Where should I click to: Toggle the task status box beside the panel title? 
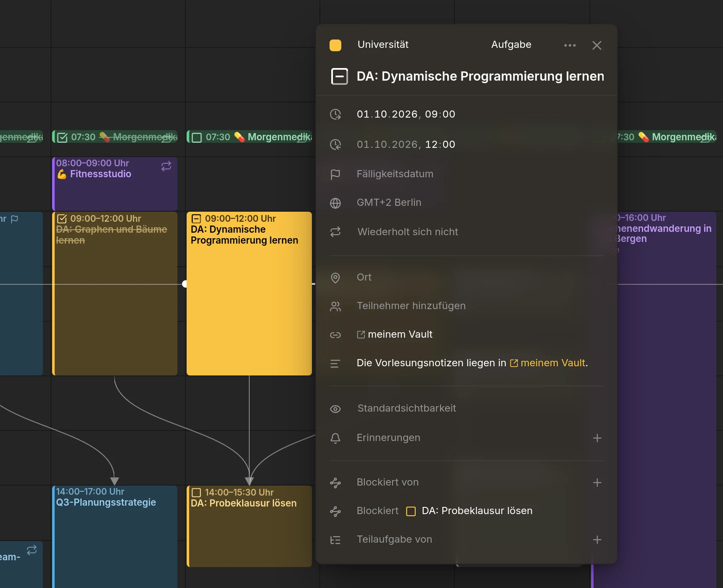point(340,76)
